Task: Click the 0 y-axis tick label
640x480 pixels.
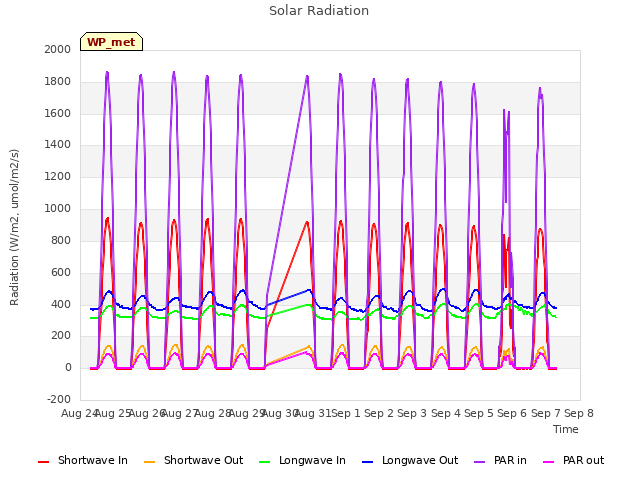Action: pyautogui.click(x=68, y=367)
